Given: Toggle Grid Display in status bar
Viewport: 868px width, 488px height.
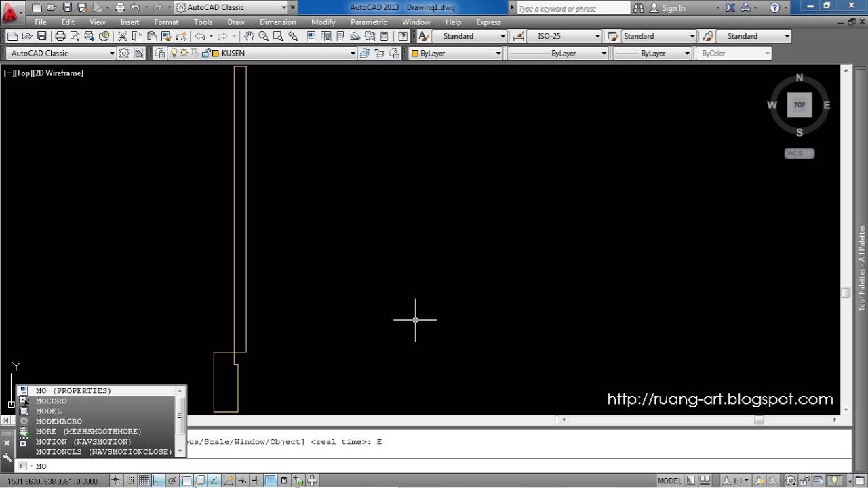Looking at the screenshot, I should [x=144, y=481].
